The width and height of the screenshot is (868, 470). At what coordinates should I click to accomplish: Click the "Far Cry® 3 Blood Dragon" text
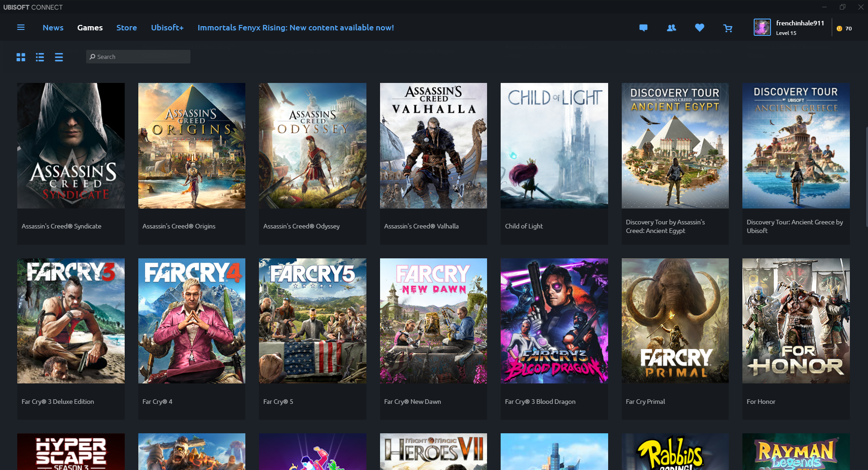pos(540,402)
